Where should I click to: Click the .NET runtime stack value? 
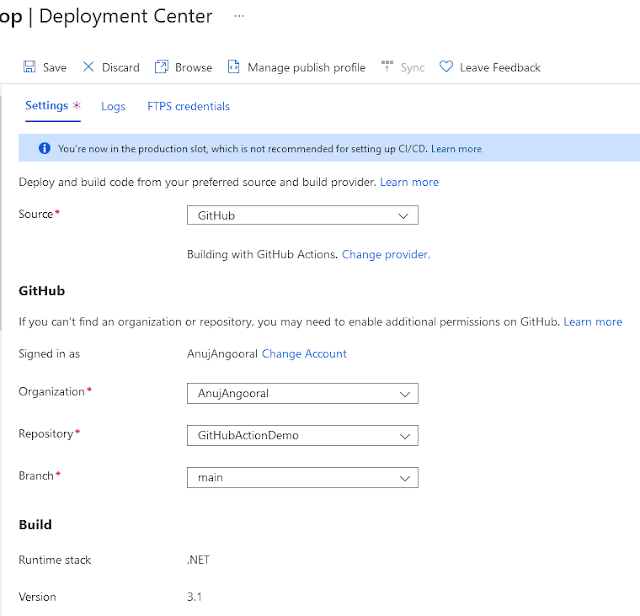click(x=198, y=560)
